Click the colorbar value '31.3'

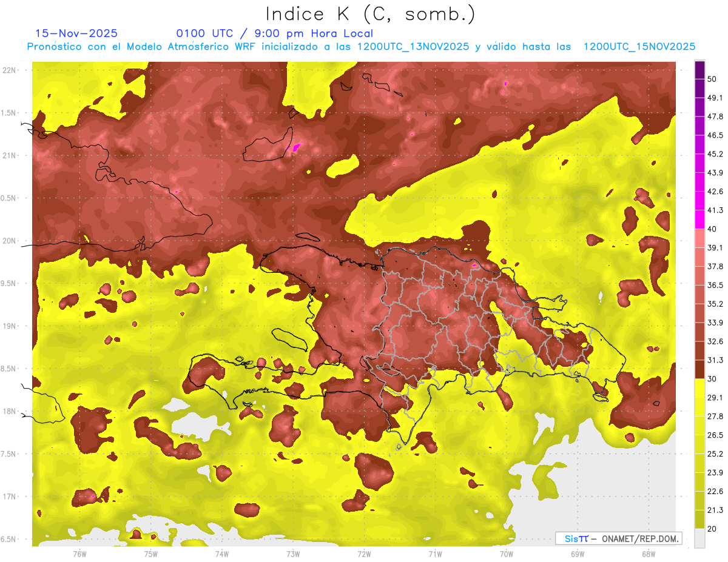(x=715, y=360)
